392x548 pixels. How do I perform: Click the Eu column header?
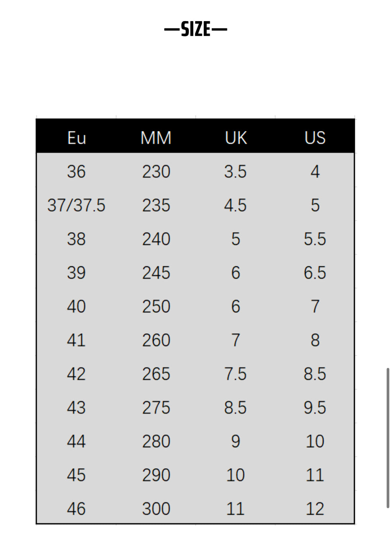(77, 138)
